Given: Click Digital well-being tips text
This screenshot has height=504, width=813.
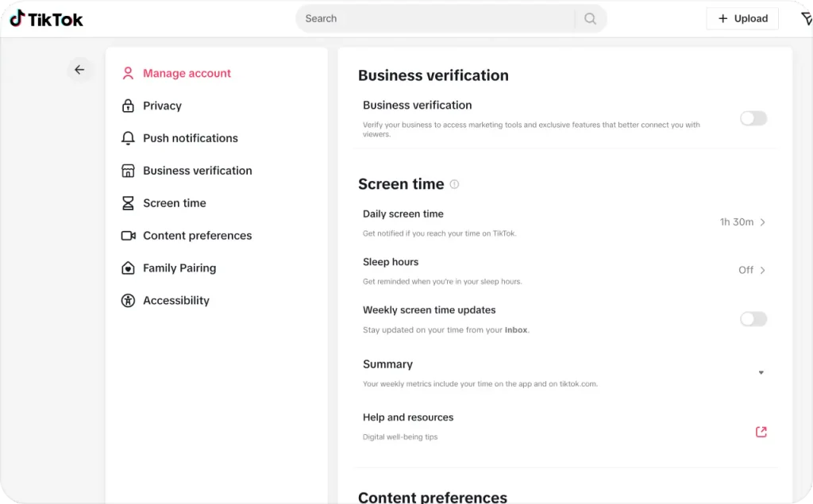Looking at the screenshot, I should tap(400, 437).
